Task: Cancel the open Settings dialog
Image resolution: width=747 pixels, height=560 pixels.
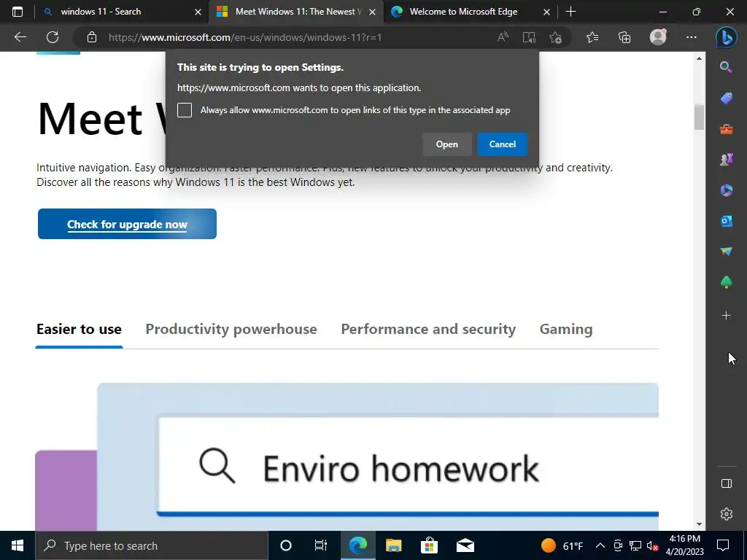Action: pos(502,144)
